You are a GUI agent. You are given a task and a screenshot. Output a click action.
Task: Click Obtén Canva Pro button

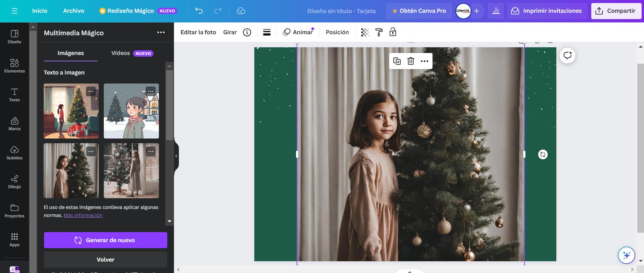coord(419,11)
